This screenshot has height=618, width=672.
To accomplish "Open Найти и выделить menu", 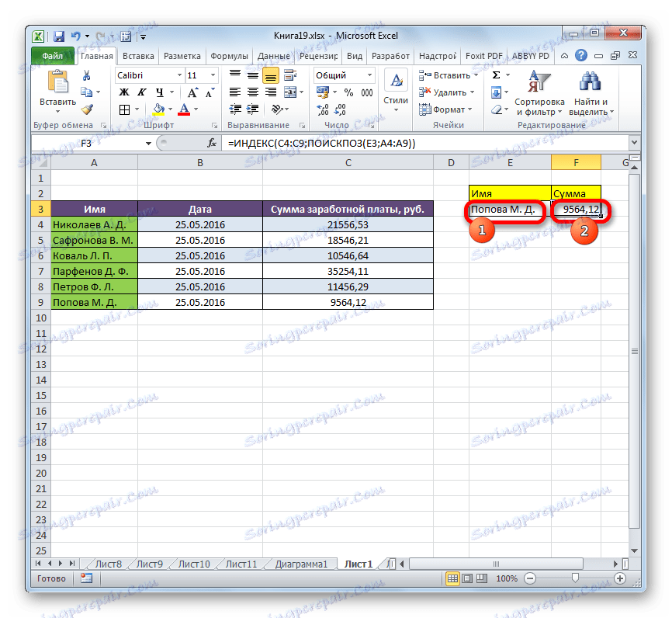I will click(591, 93).
